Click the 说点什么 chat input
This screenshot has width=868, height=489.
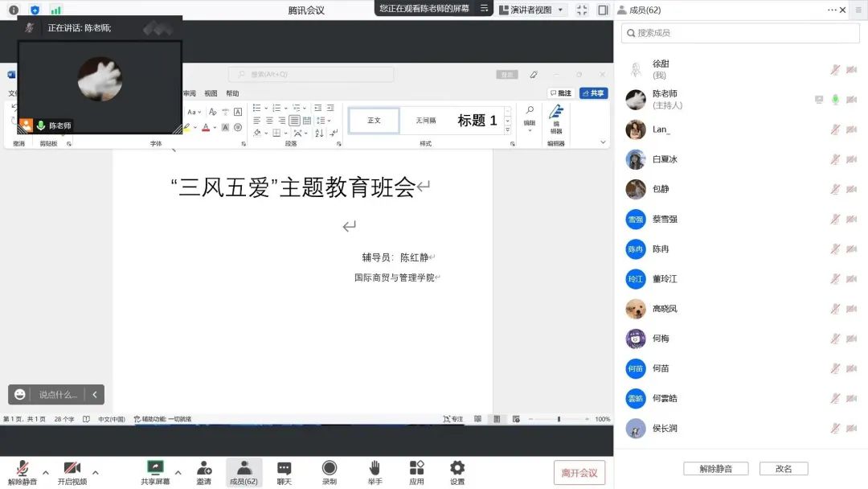coord(58,394)
